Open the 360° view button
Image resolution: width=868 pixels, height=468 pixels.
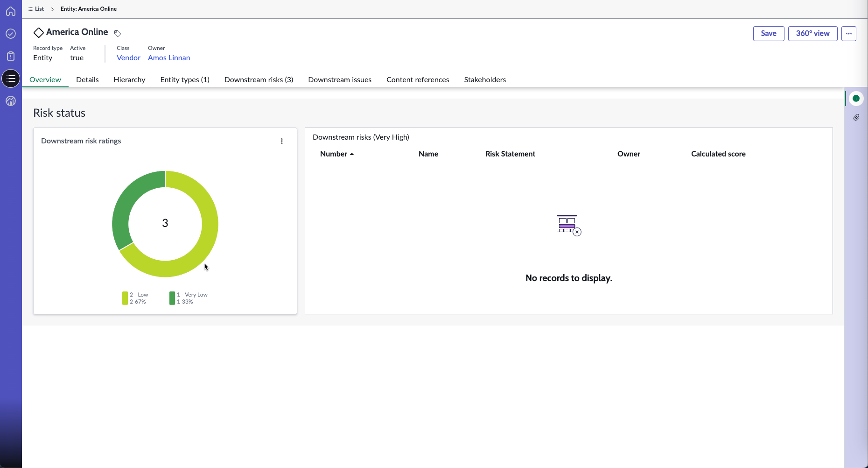click(x=813, y=34)
